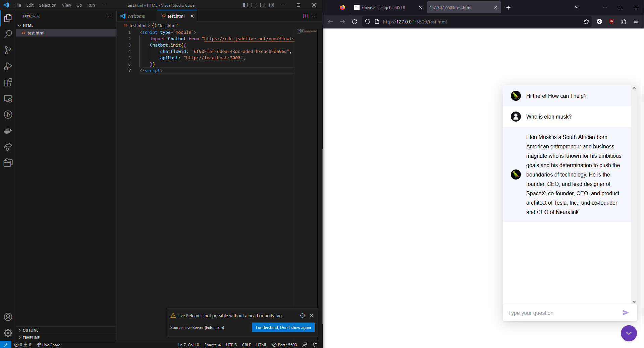
Task: Toggle the bottom panel layout button
Action: point(254,5)
